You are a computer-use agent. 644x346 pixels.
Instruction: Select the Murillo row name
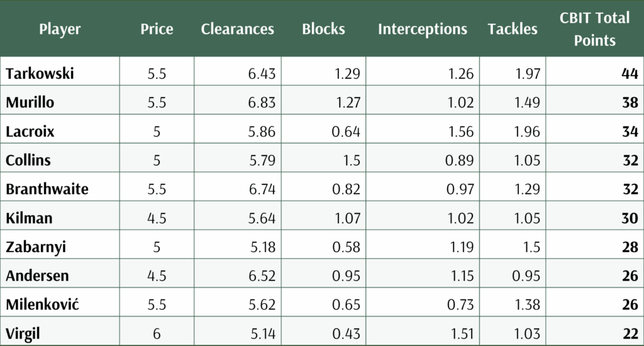30,103
